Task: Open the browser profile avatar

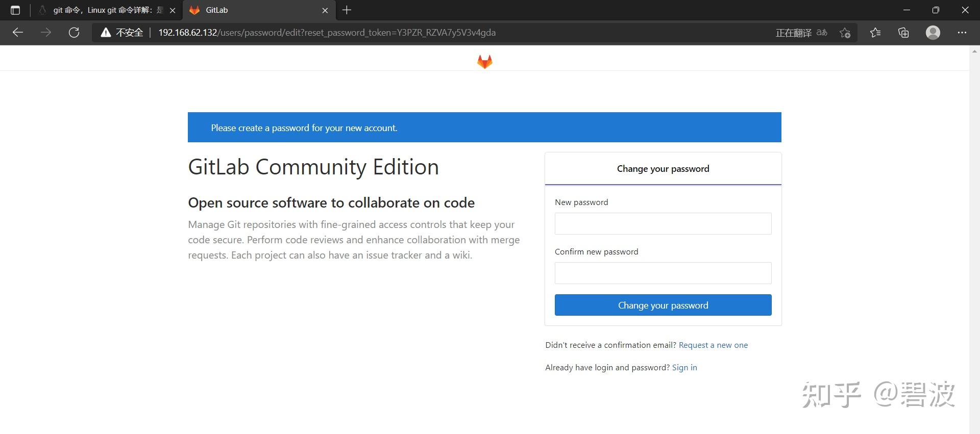Action: 933,33
